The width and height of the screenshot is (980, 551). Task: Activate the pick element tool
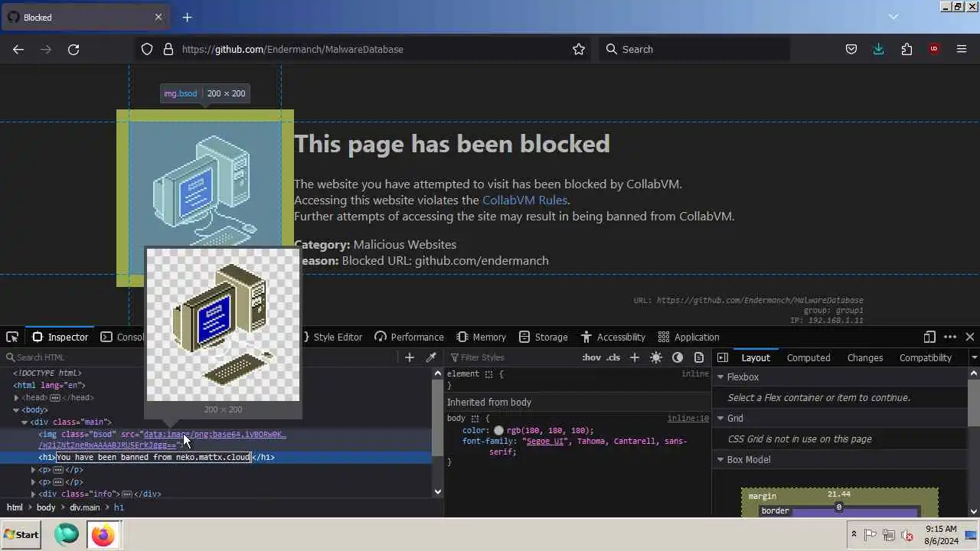tap(12, 337)
